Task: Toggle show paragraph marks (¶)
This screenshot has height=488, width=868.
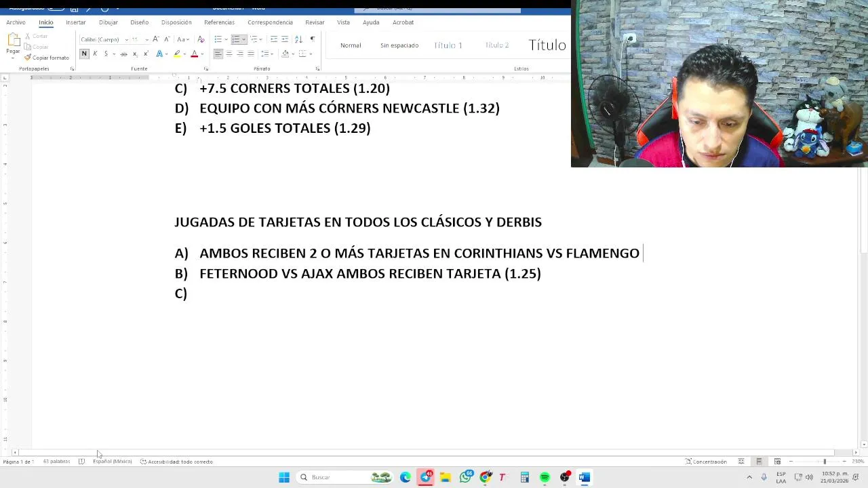Action: click(313, 39)
